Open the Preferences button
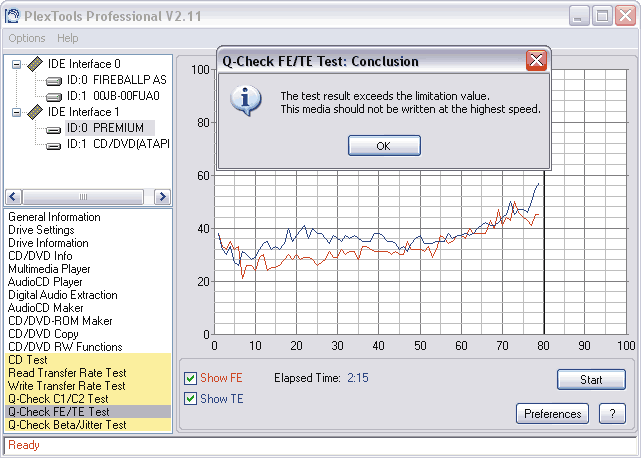Screen dimensions: 641x458 tap(552, 413)
